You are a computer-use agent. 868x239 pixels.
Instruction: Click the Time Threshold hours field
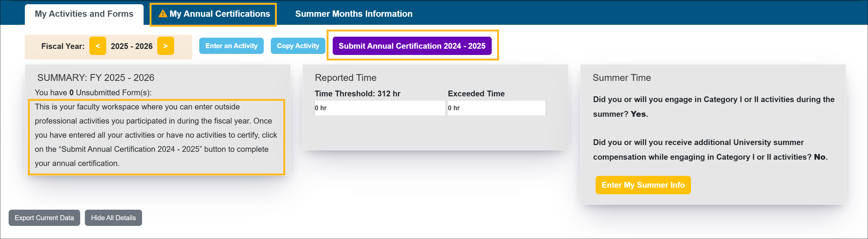[x=379, y=108]
